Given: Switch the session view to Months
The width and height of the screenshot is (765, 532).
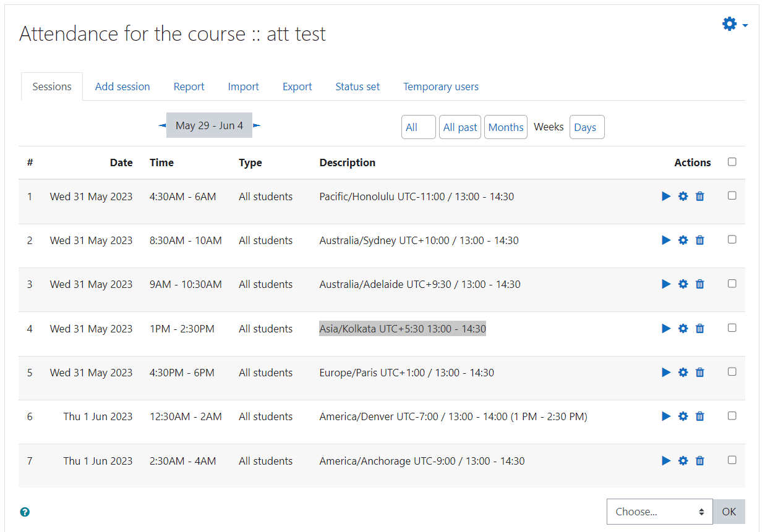Looking at the screenshot, I should (x=505, y=127).
